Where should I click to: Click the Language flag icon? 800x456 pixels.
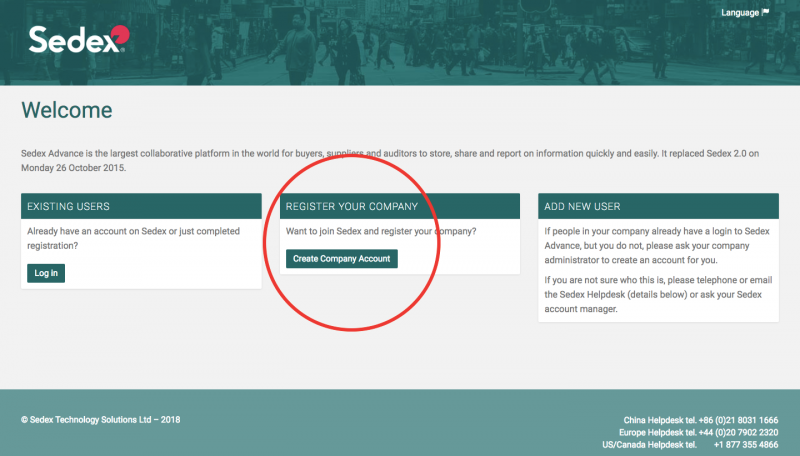(766, 13)
